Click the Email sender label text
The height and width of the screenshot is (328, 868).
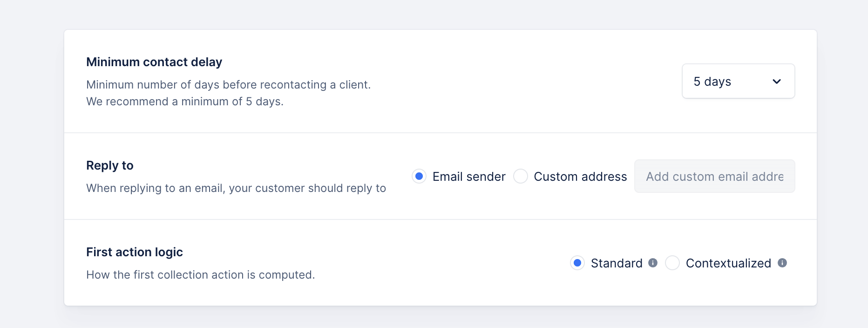pos(469,177)
